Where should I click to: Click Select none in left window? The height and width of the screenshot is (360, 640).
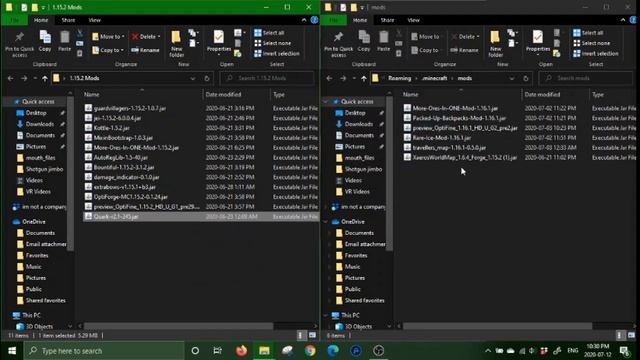(x=273, y=43)
